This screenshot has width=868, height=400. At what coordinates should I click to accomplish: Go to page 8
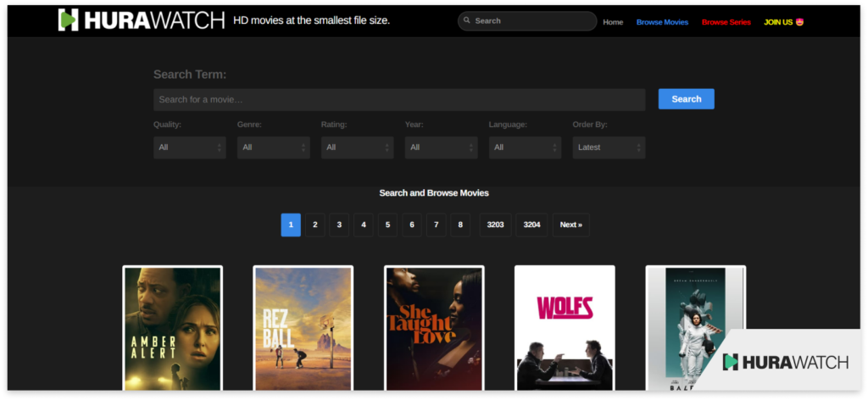[460, 225]
